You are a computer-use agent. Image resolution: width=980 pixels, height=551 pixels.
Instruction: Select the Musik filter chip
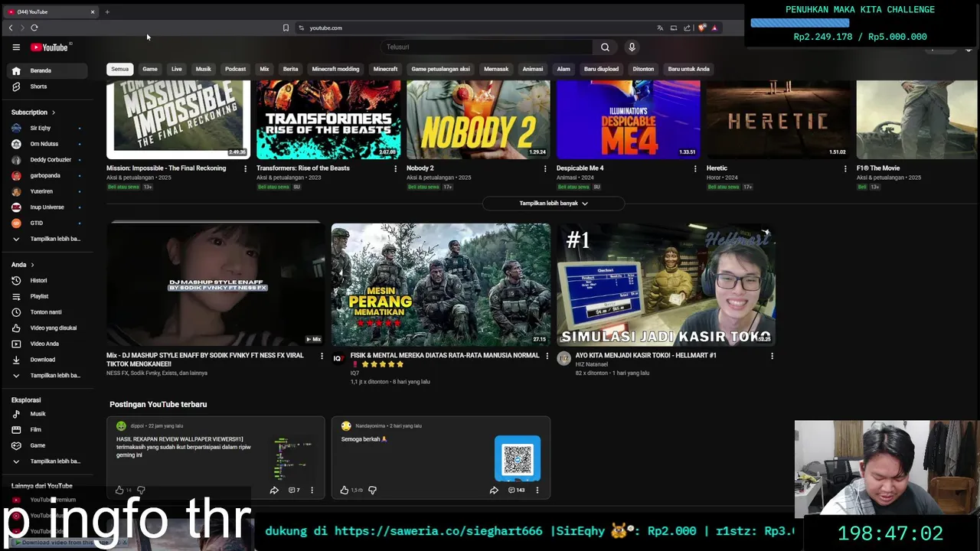[203, 69]
